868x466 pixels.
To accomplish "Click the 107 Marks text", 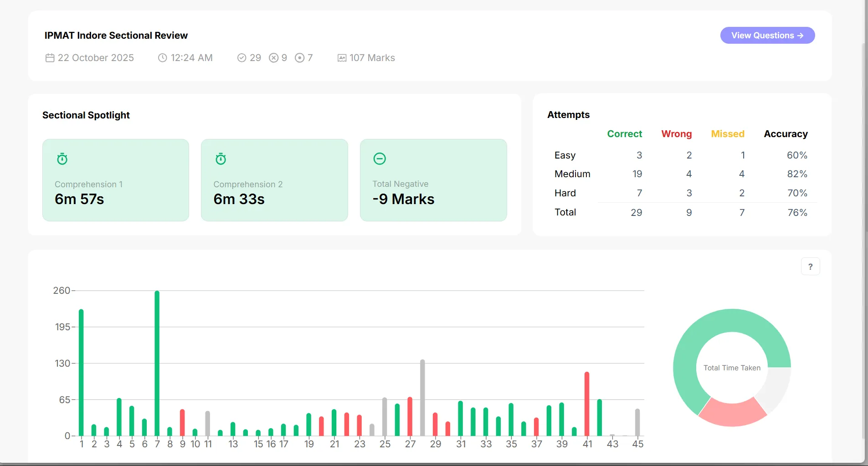I will (372, 58).
